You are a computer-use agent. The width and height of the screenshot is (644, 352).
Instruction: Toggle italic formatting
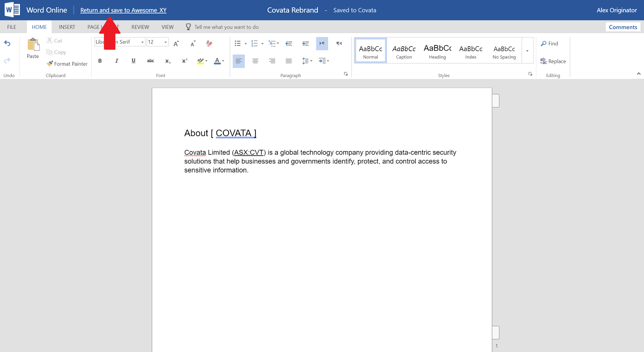[x=117, y=61]
